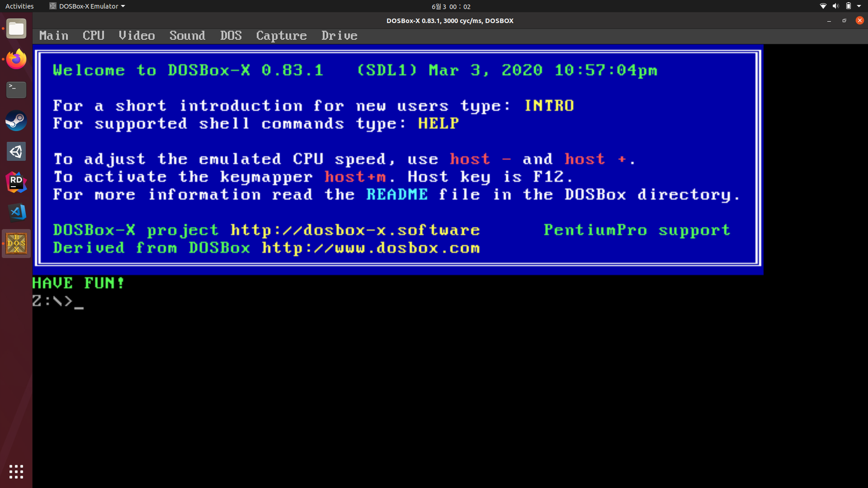Open the Capture menu
Viewport: 868px width, 488px height.
[x=281, y=36]
